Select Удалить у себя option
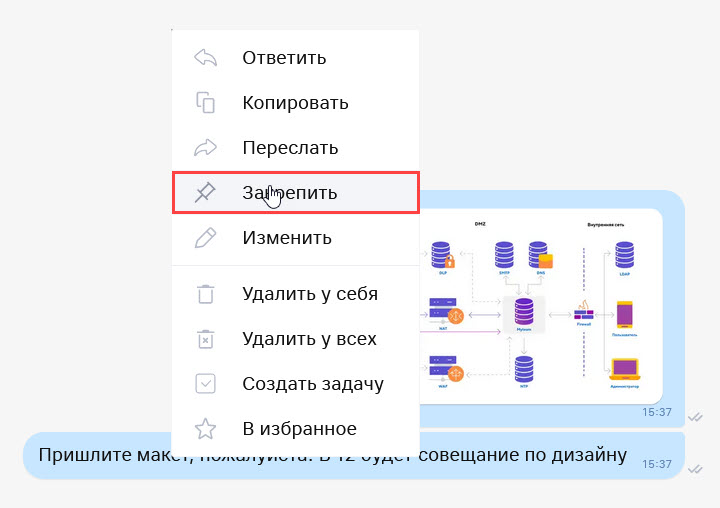The image size is (720, 508). tap(310, 294)
